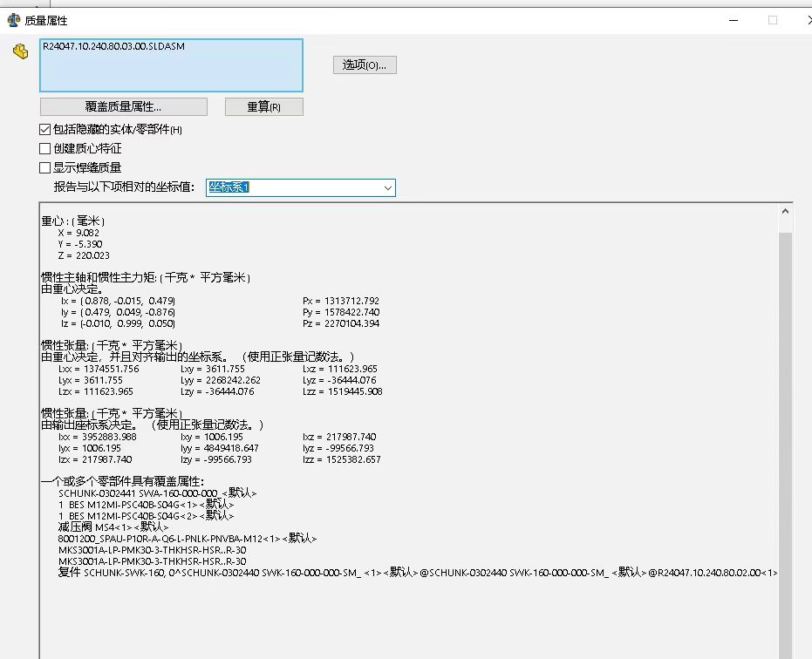
Task: Click the Ixx = 3952883.988 value
Action: tap(98, 437)
